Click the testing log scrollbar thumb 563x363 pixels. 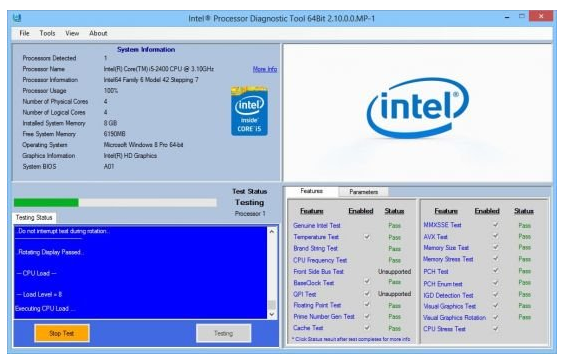(x=272, y=305)
